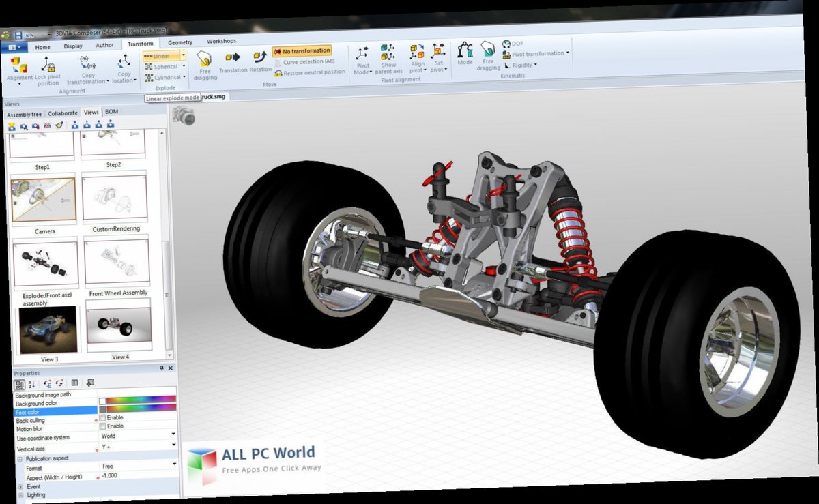Switch to the Display ribbon tab
The image size is (819, 504).
click(73, 46)
